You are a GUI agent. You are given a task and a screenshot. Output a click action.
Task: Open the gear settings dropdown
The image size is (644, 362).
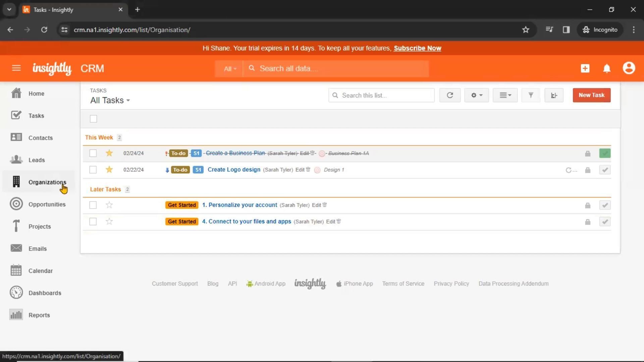(476, 95)
